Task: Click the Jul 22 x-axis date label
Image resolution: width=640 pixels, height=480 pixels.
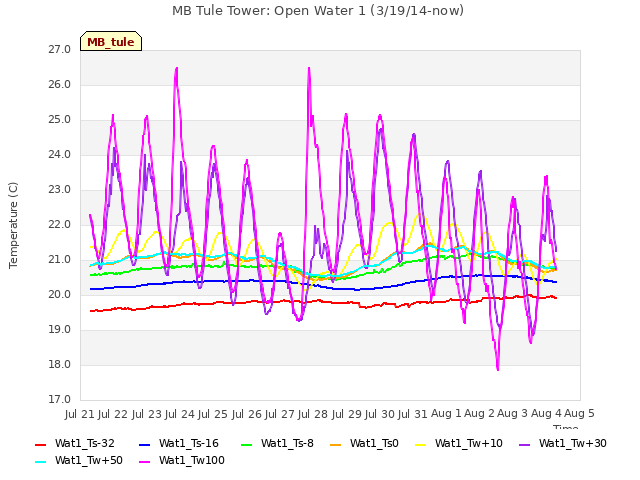Action: coord(113,414)
